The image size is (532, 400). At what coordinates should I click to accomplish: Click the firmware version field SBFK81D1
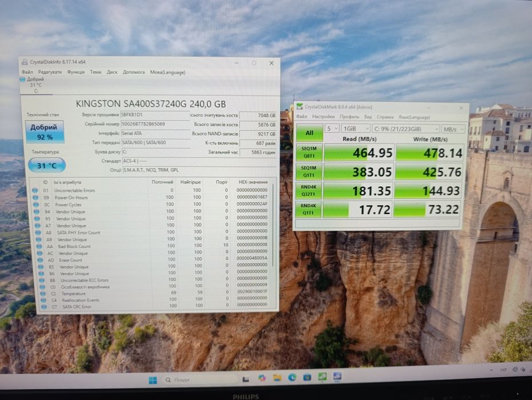[155, 115]
